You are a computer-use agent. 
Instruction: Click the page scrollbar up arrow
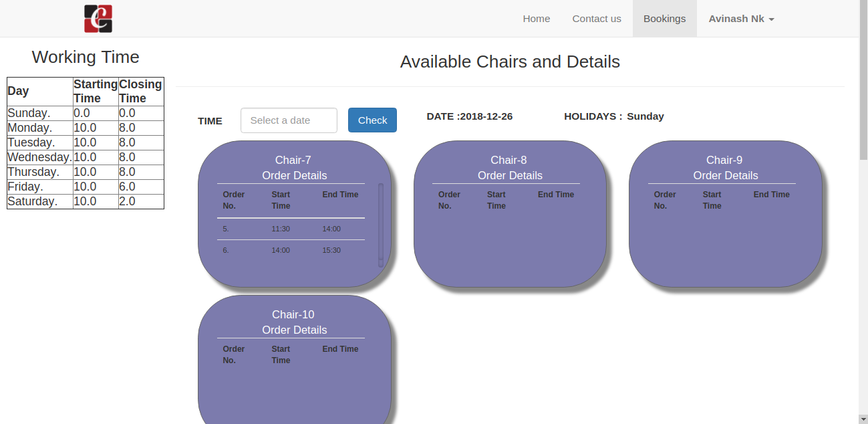click(863, 5)
